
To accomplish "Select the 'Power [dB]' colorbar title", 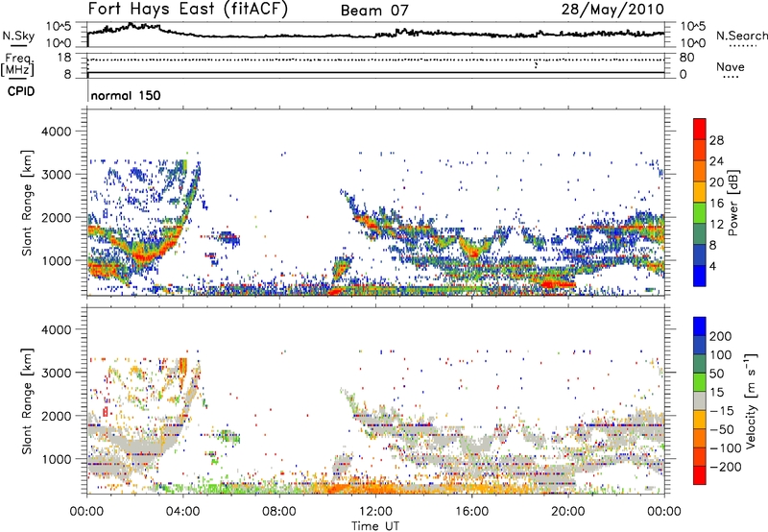I will click(732, 203).
